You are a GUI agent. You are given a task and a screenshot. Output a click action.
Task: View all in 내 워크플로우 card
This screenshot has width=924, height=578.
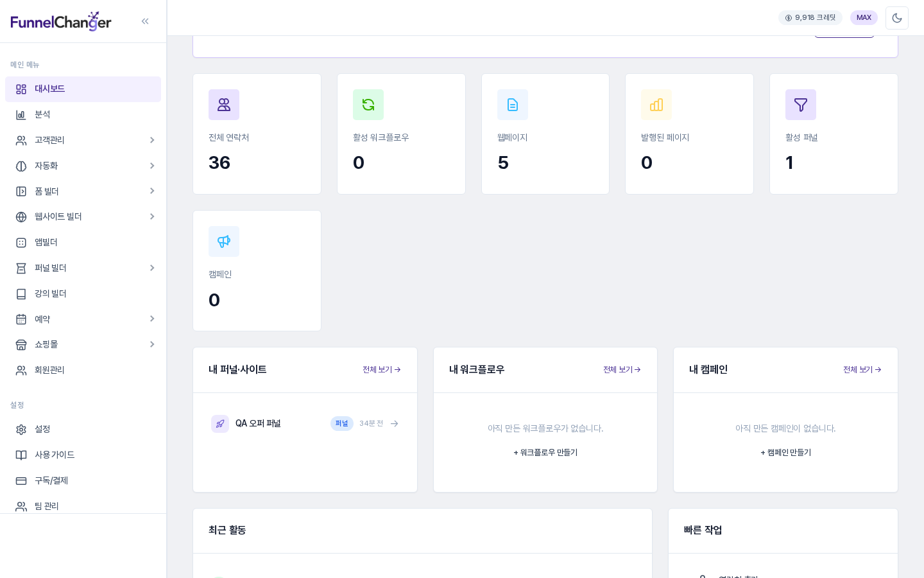point(622,370)
